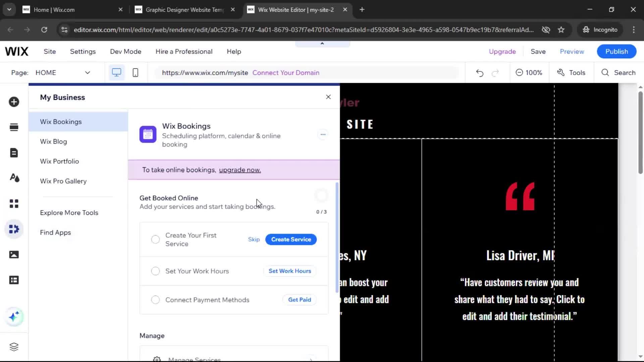The height and width of the screenshot is (362, 644).
Task: Click the Set Work Hours button
Action: pyautogui.click(x=290, y=271)
